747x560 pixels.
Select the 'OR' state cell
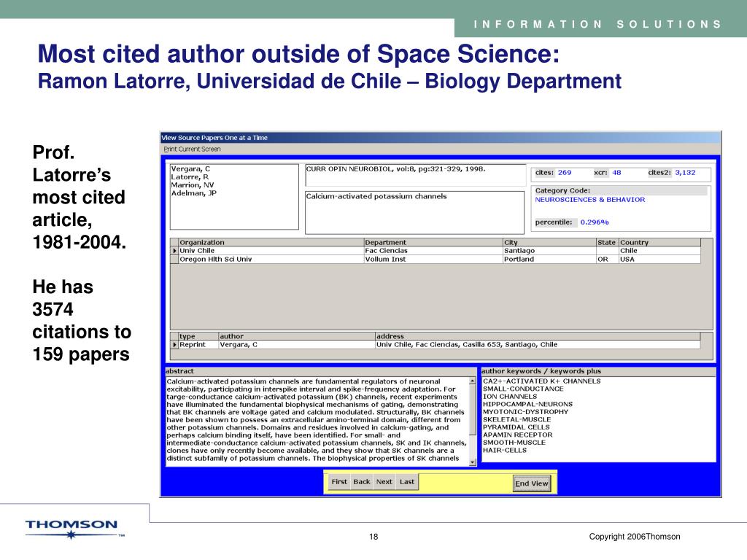tap(608, 259)
